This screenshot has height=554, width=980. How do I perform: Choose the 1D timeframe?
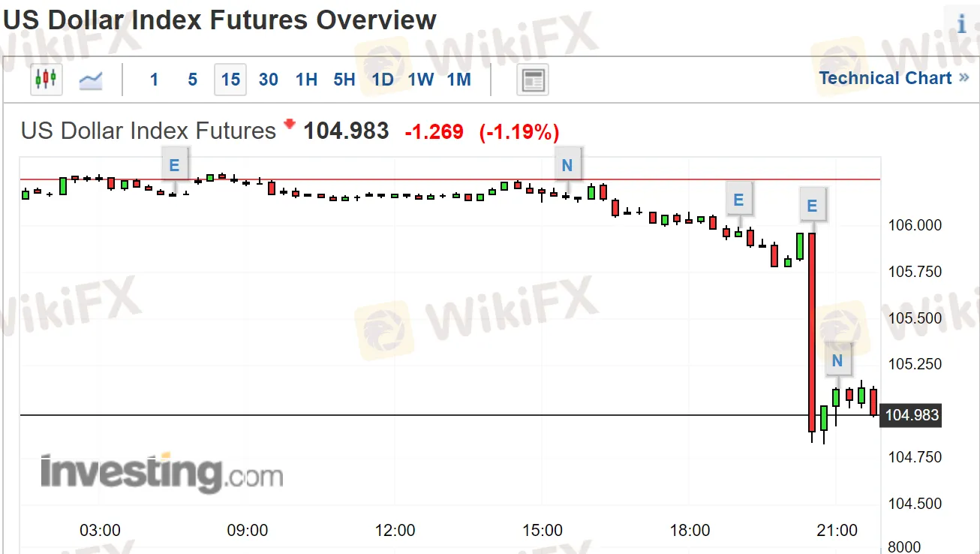tap(383, 80)
